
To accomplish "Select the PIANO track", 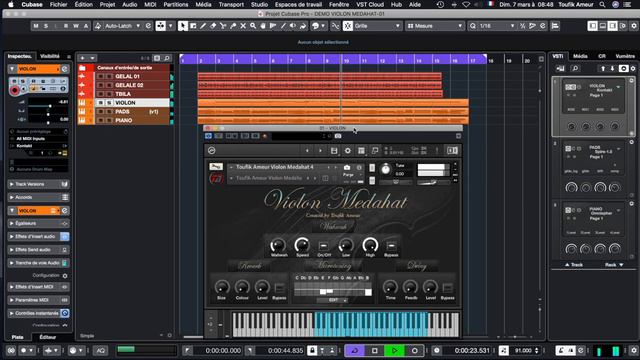I will click(x=124, y=120).
